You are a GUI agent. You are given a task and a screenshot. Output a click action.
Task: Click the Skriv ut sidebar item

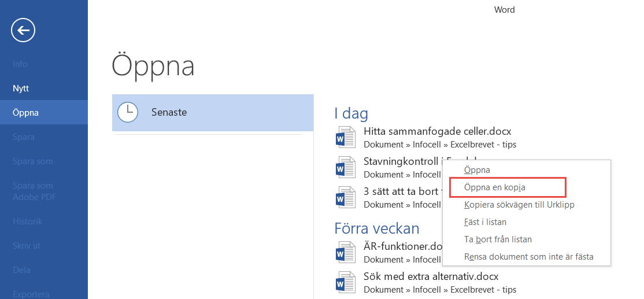click(x=27, y=246)
